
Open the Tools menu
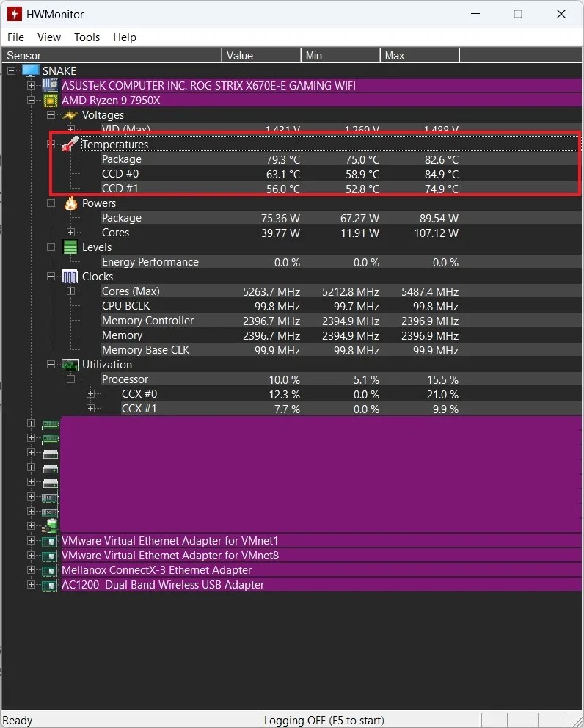pyautogui.click(x=87, y=37)
